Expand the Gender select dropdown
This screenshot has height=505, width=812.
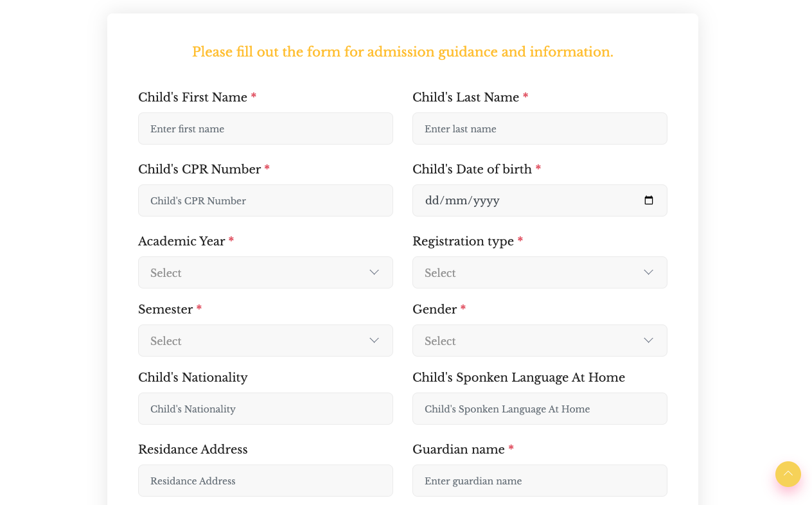point(540,341)
